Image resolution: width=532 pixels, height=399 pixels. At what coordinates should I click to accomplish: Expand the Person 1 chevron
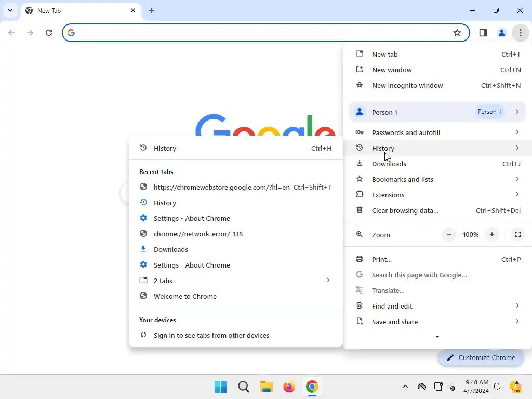(x=517, y=112)
